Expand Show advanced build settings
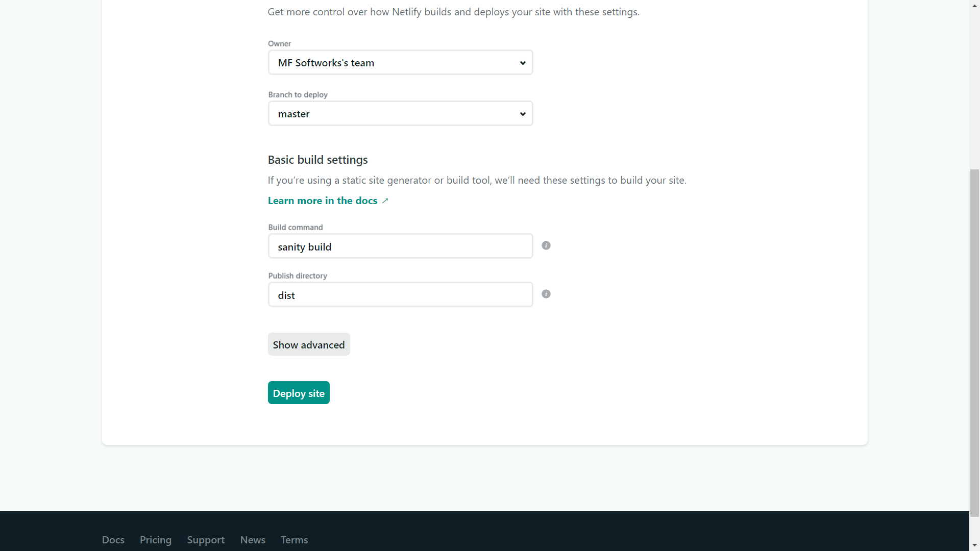Image resolution: width=980 pixels, height=551 pixels. (308, 345)
